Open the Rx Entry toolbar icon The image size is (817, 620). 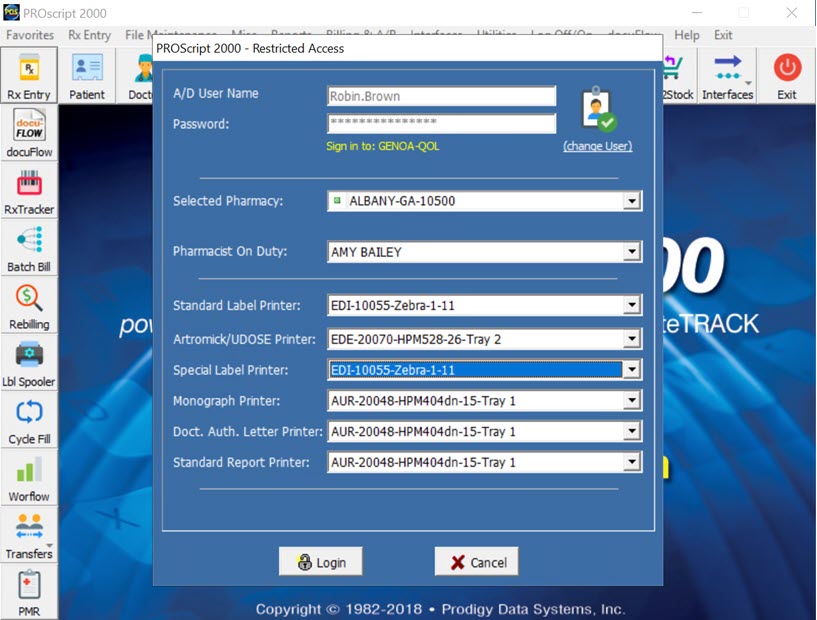(x=29, y=75)
